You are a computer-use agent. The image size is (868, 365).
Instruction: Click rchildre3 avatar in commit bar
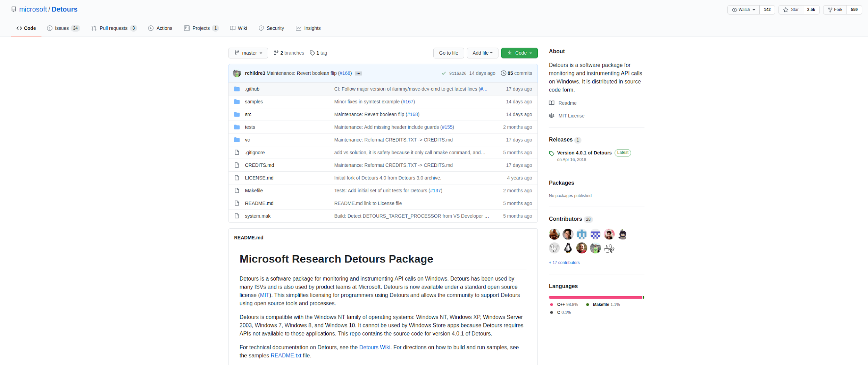pyautogui.click(x=237, y=73)
